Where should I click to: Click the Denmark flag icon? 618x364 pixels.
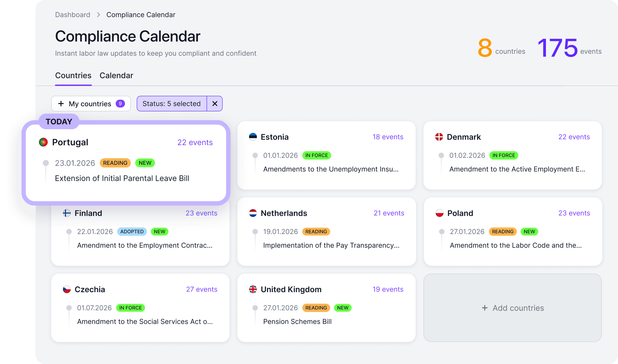click(439, 137)
